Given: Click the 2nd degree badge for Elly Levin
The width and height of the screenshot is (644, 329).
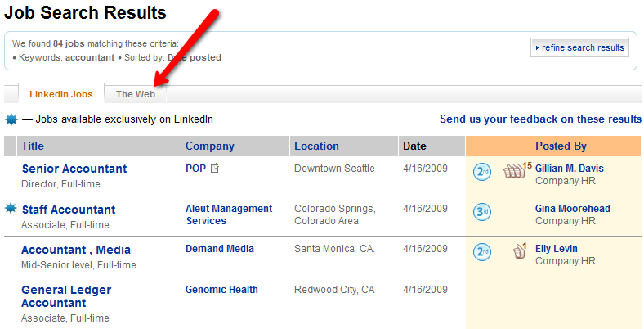Looking at the screenshot, I should [482, 252].
